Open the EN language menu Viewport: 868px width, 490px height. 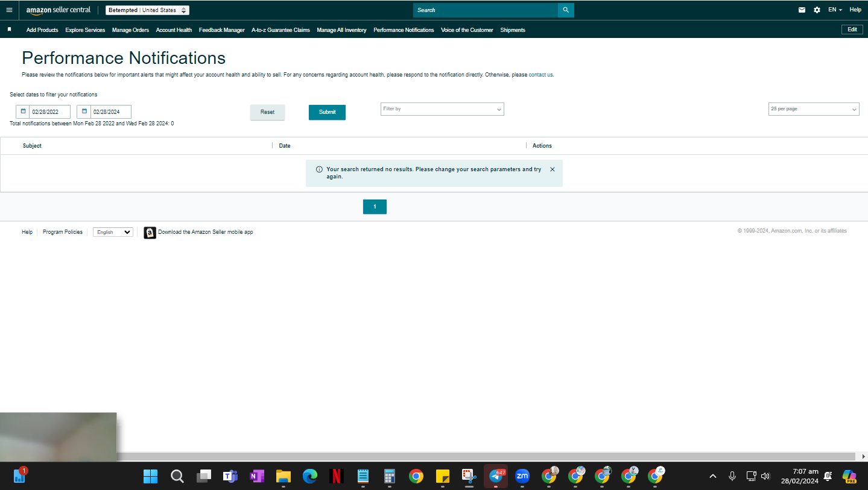(835, 10)
